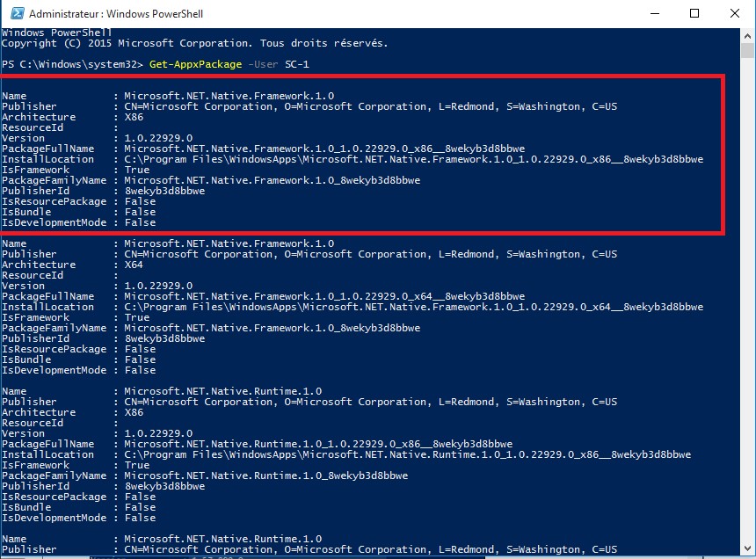
Task: Maximize the Windows PowerShell window
Action: [x=694, y=14]
